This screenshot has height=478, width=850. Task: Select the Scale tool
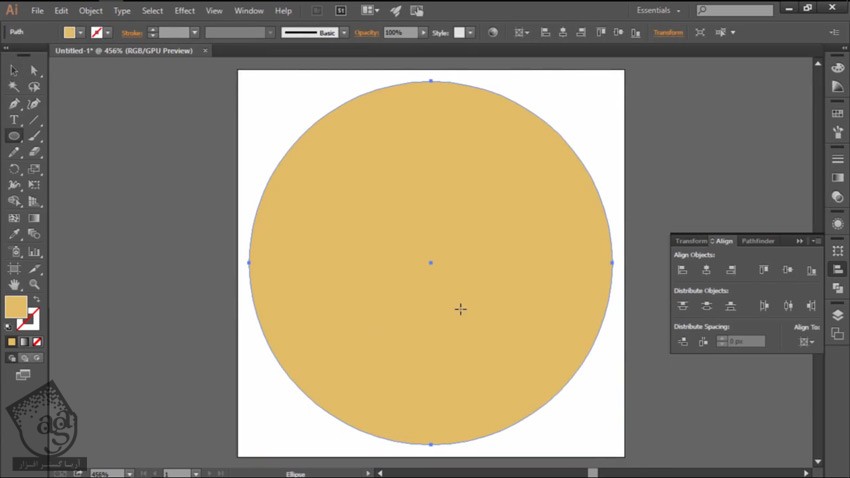click(34, 169)
